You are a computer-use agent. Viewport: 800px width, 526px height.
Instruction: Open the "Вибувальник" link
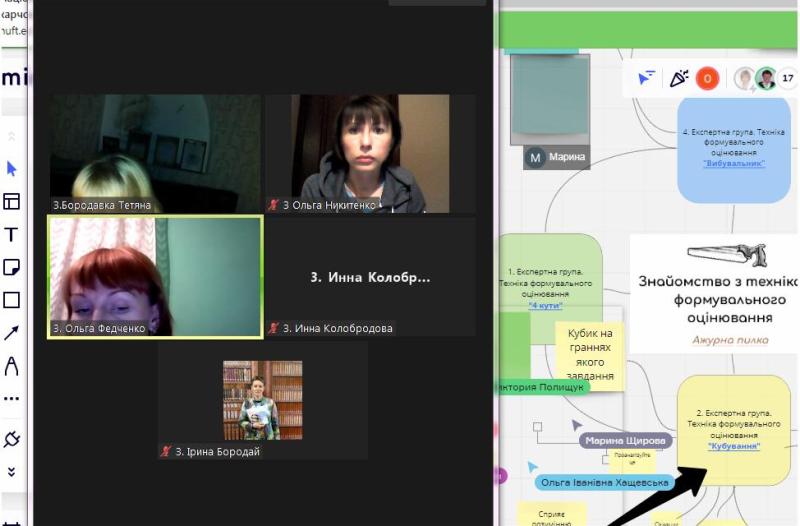[x=734, y=163]
